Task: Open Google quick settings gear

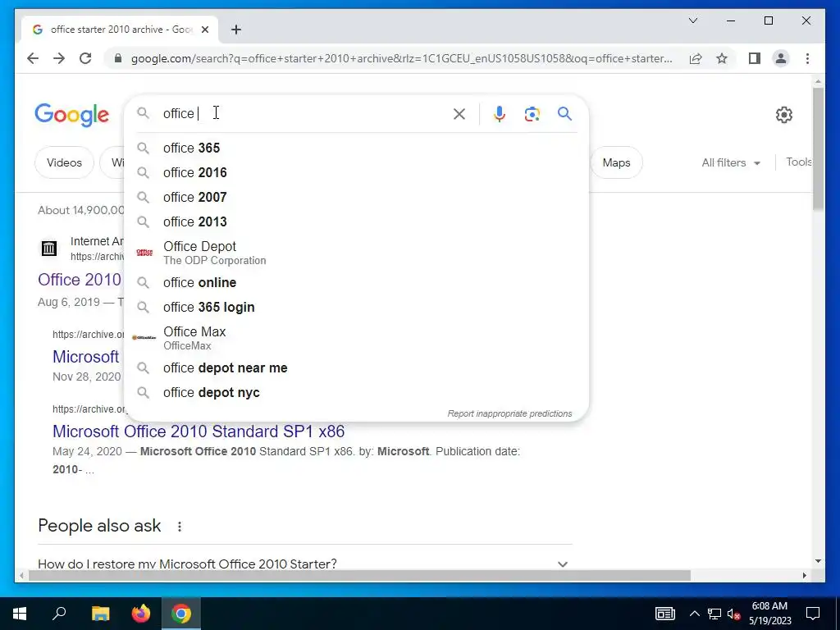Action: [x=783, y=114]
